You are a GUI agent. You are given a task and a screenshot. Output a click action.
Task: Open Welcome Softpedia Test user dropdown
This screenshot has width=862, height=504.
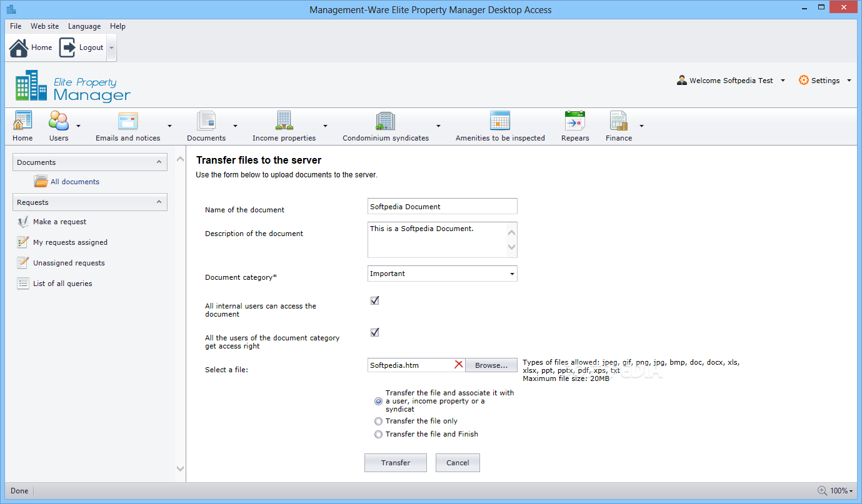pos(783,81)
